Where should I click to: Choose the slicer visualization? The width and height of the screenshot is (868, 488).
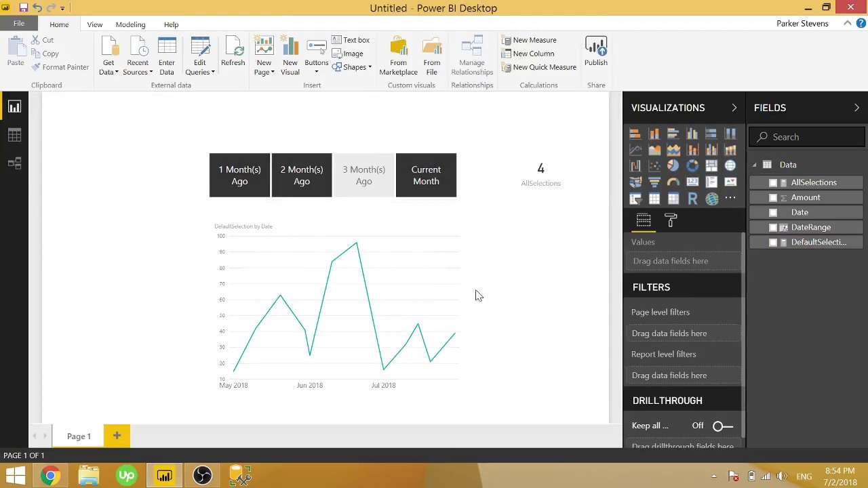coord(635,199)
